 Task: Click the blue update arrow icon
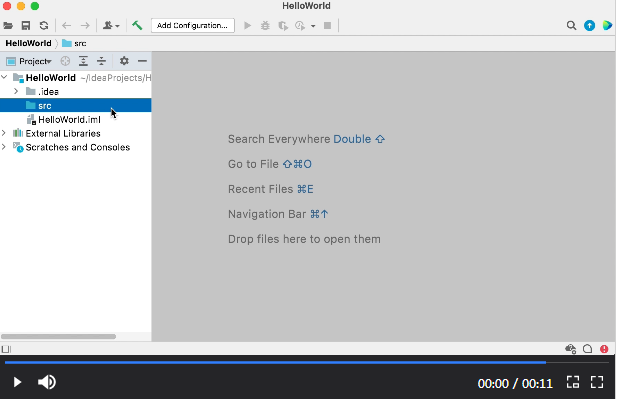(589, 26)
